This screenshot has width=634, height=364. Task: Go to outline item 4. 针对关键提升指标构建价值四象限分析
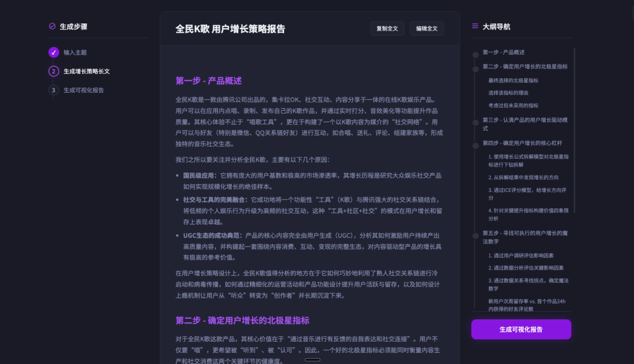(528, 214)
